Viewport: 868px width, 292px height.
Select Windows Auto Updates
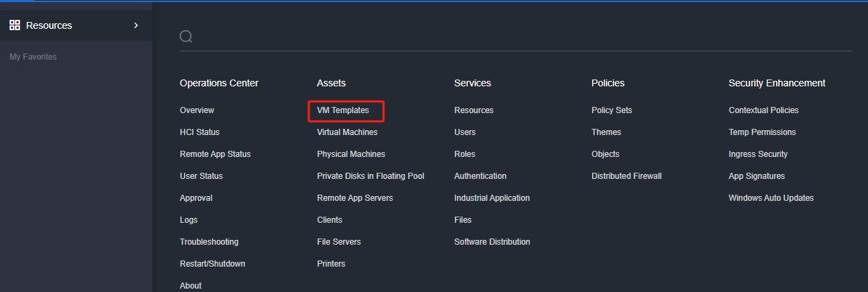pyautogui.click(x=771, y=198)
